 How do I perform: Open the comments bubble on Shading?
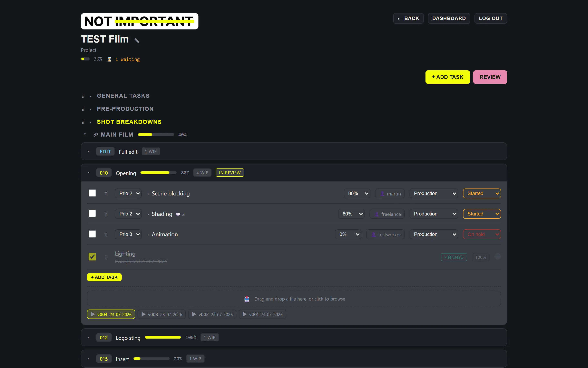click(x=178, y=214)
